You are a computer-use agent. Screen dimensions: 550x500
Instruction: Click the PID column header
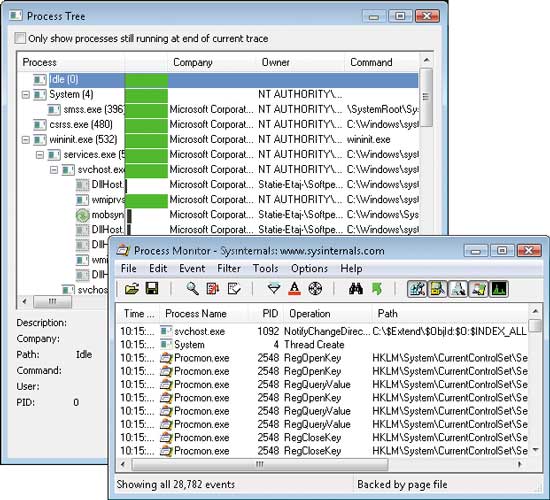point(266,313)
